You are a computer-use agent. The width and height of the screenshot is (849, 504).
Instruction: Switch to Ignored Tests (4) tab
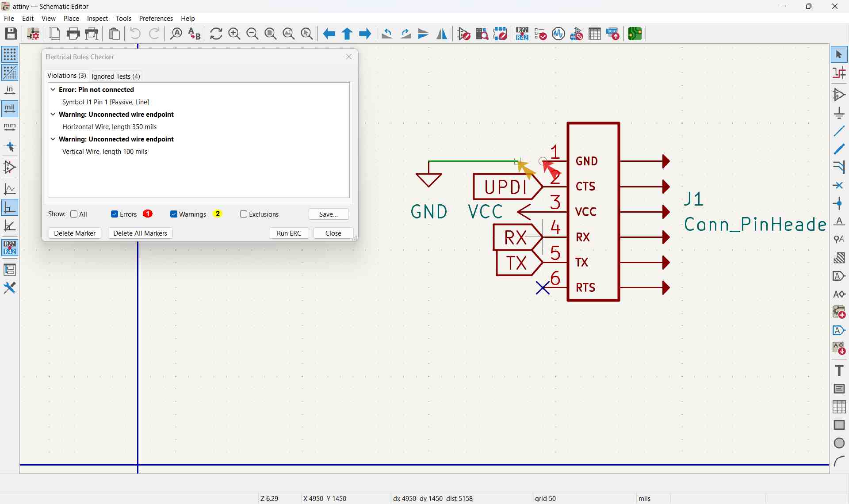(x=116, y=76)
